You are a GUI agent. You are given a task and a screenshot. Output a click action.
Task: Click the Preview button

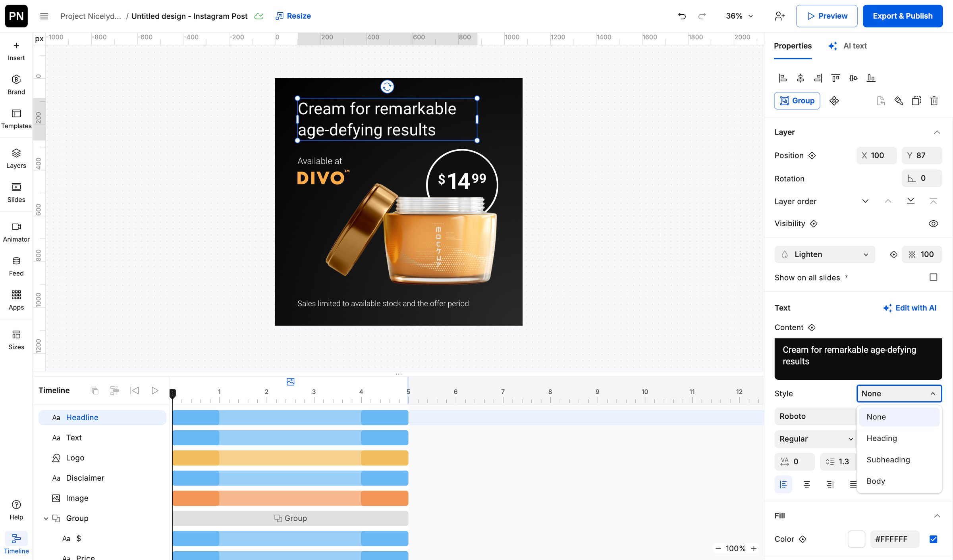[x=827, y=16]
